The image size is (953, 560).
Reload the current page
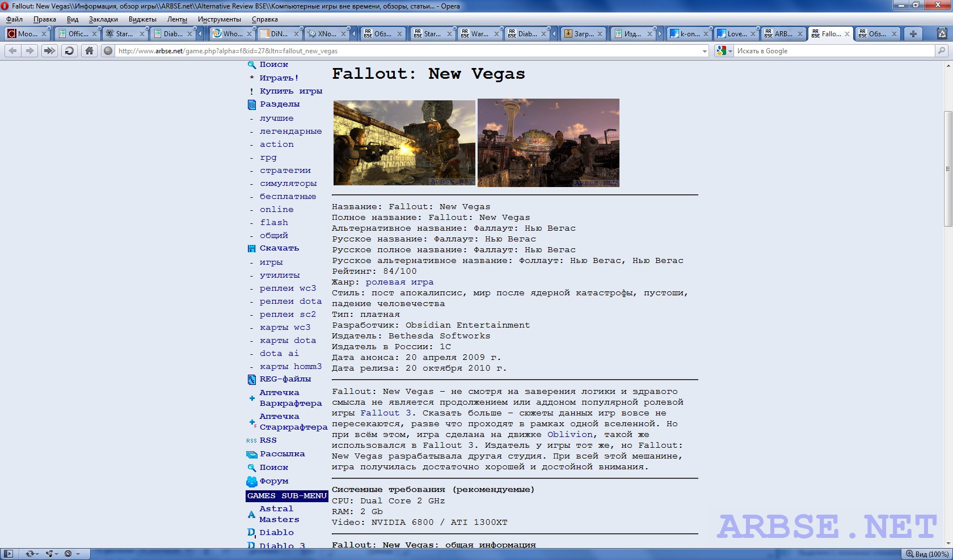(x=69, y=51)
